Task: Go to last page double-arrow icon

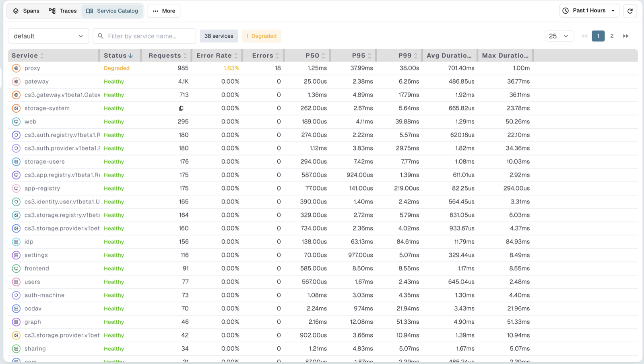Action: pyautogui.click(x=625, y=36)
